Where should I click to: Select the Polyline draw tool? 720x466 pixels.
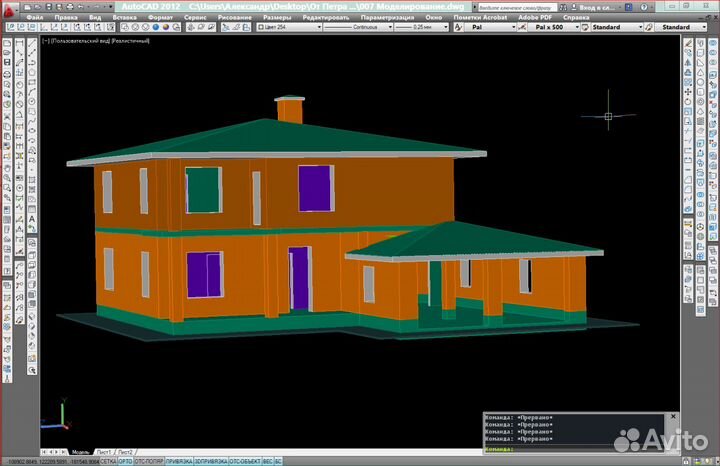[32, 63]
